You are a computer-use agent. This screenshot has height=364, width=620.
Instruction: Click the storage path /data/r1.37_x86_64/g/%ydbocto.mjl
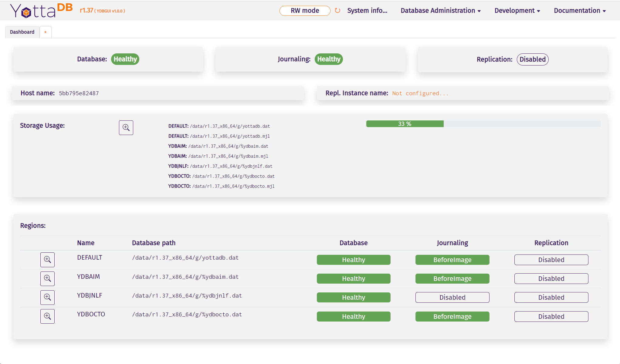coord(233,186)
